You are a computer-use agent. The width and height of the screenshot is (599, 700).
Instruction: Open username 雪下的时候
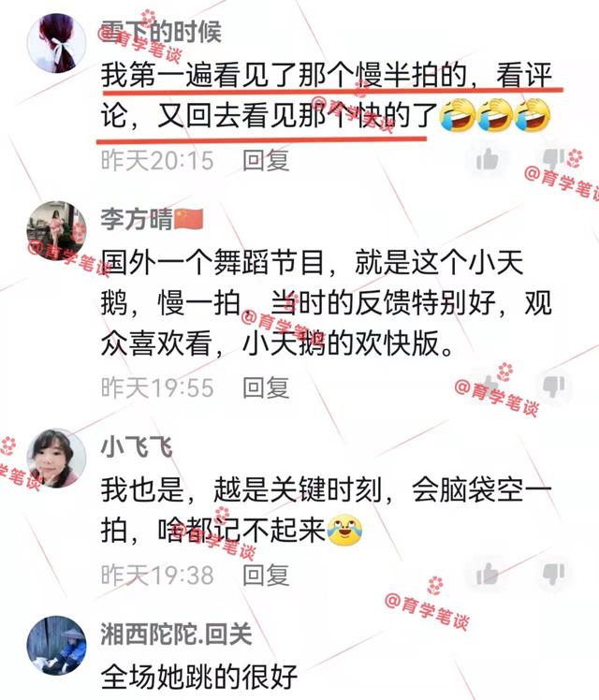161,32
